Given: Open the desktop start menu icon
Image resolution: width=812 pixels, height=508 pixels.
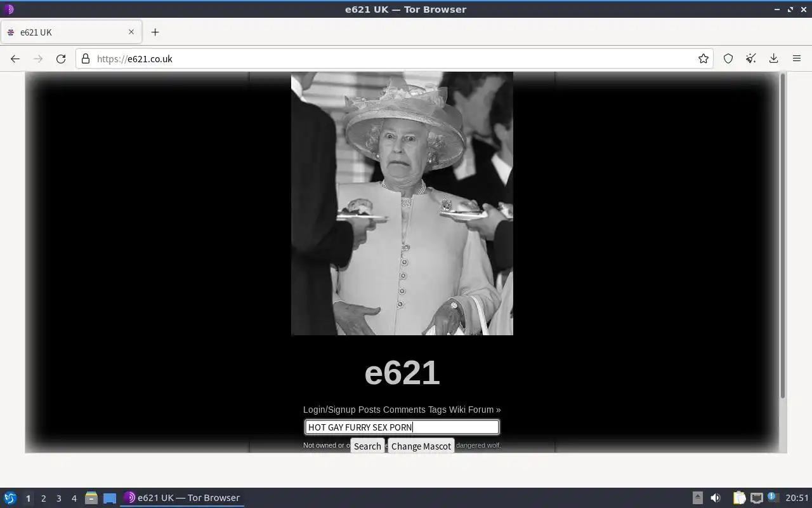Looking at the screenshot, I should [x=10, y=498].
